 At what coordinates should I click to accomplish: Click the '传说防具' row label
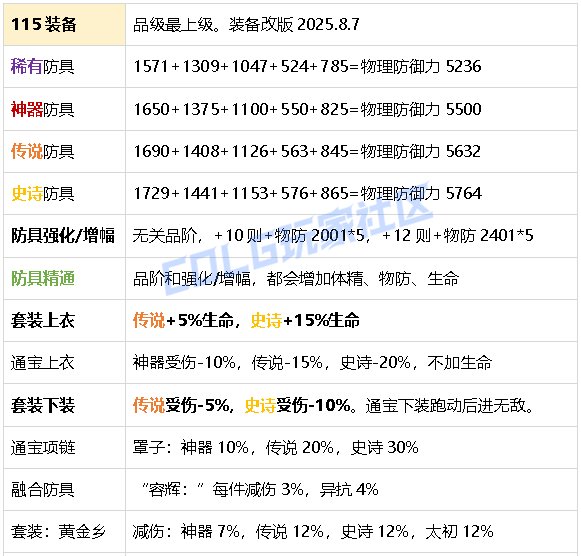(43, 152)
